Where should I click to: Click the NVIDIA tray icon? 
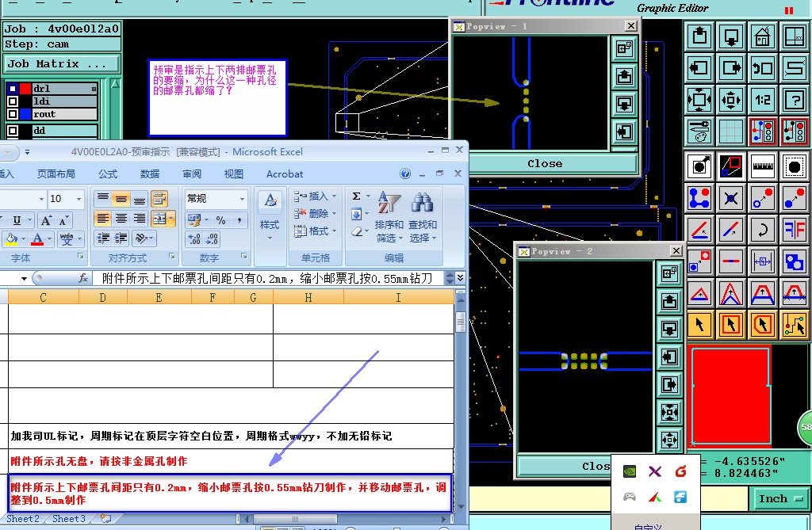tap(629, 471)
